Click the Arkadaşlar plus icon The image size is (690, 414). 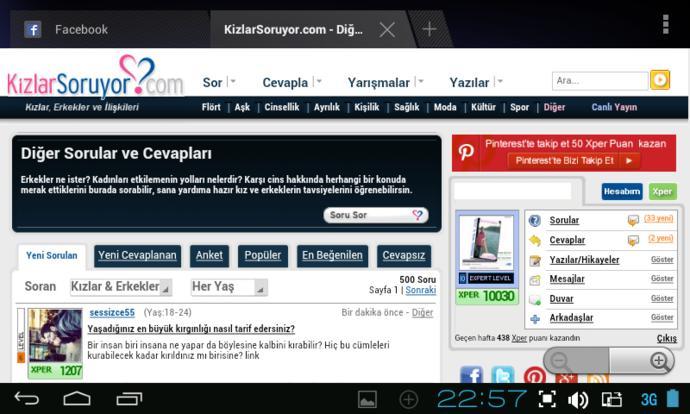pos(535,319)
